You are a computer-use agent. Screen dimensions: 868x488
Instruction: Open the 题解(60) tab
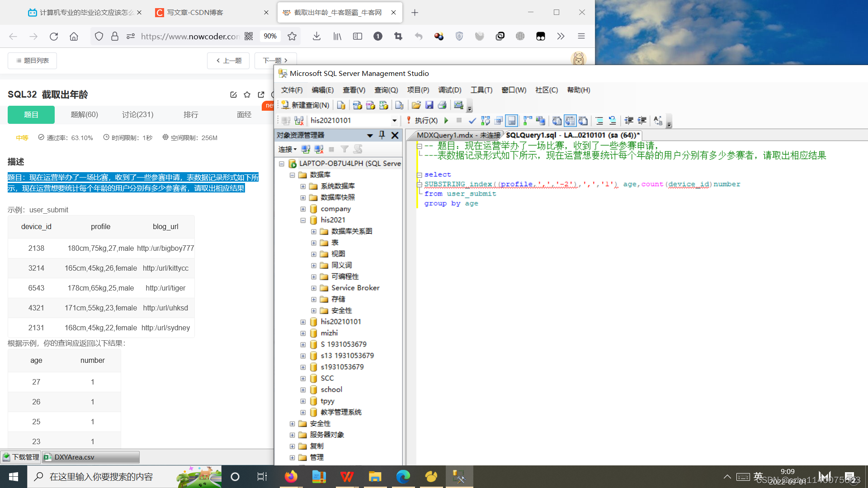point(84,115)
